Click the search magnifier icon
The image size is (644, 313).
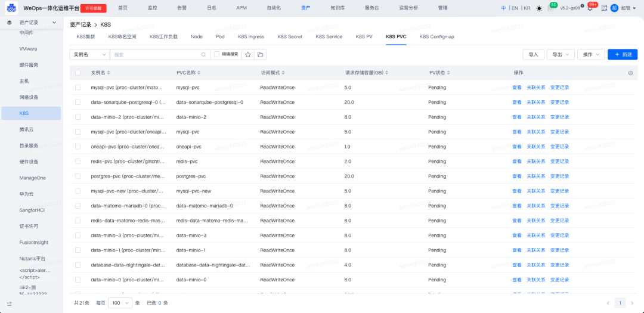tap(203, 54)
